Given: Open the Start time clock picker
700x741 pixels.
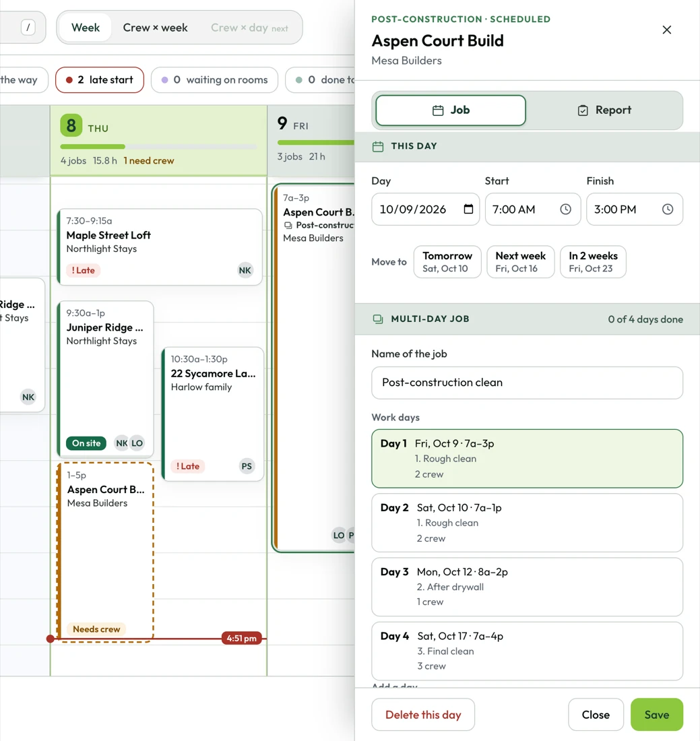Looking at the screenshot, I should [x=565, y=209].
